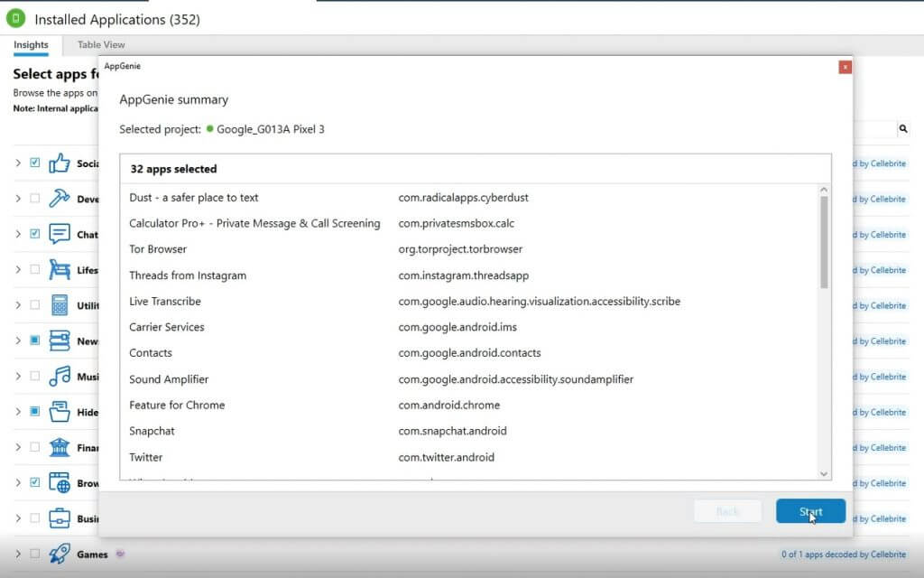This screenshot has height=578, width=924.
Task: Click the Utilities calculator icon
Action: 59,305
